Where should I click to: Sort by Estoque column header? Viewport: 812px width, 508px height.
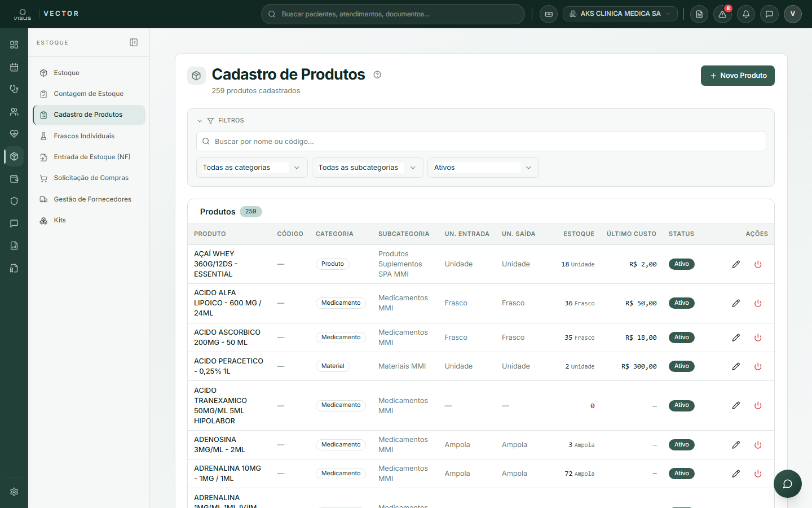579,234
